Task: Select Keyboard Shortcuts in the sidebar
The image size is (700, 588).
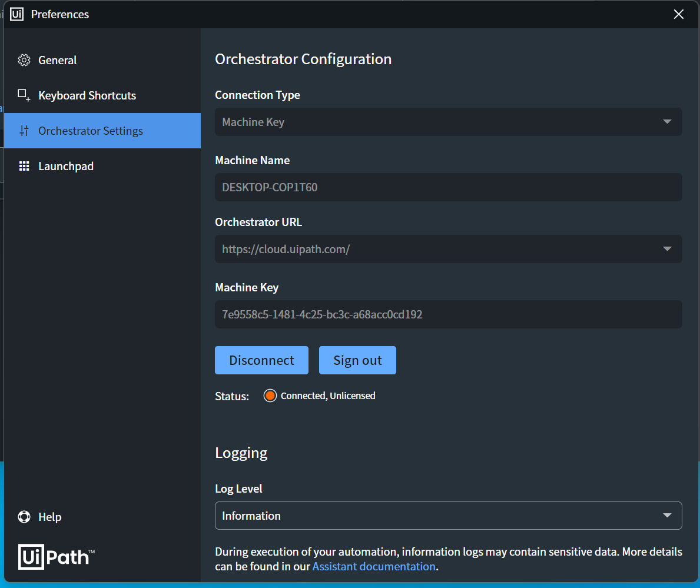Action: 87,95
